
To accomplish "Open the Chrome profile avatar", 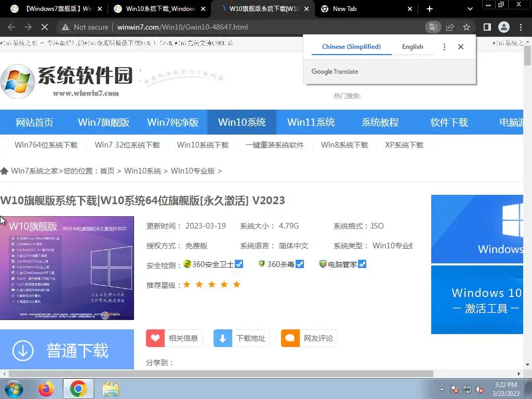I will pyautogui.click(x=504, y=27).
